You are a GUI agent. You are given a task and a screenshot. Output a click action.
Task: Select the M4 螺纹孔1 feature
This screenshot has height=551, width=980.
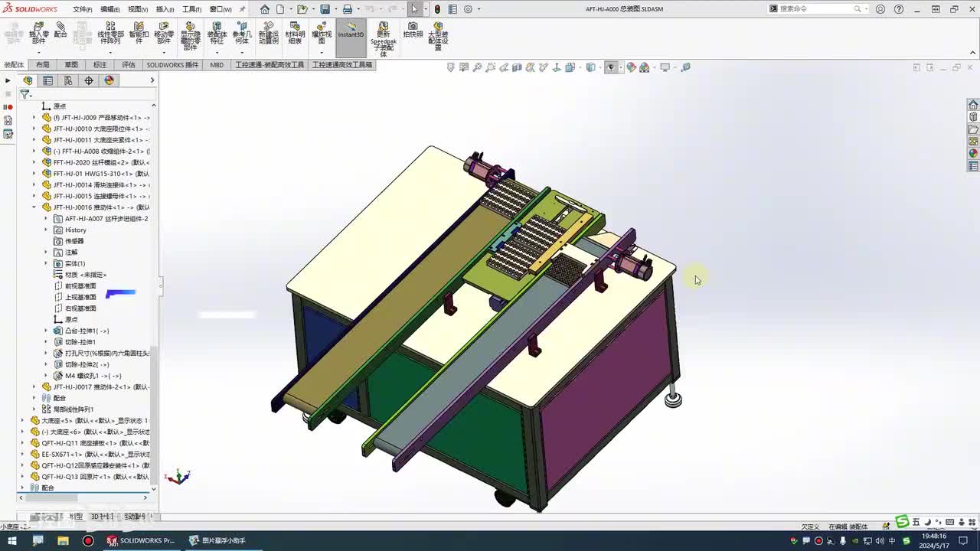(x=93, y=376)
